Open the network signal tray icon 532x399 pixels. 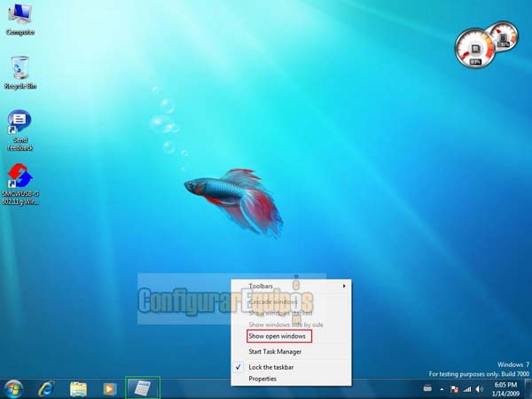pos(467,389)
